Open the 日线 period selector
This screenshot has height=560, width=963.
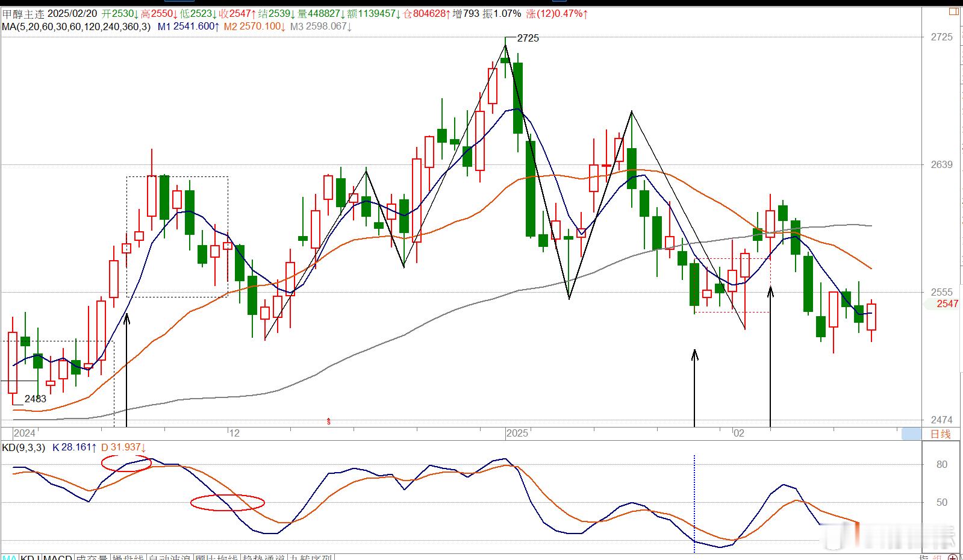pos(941,434)
